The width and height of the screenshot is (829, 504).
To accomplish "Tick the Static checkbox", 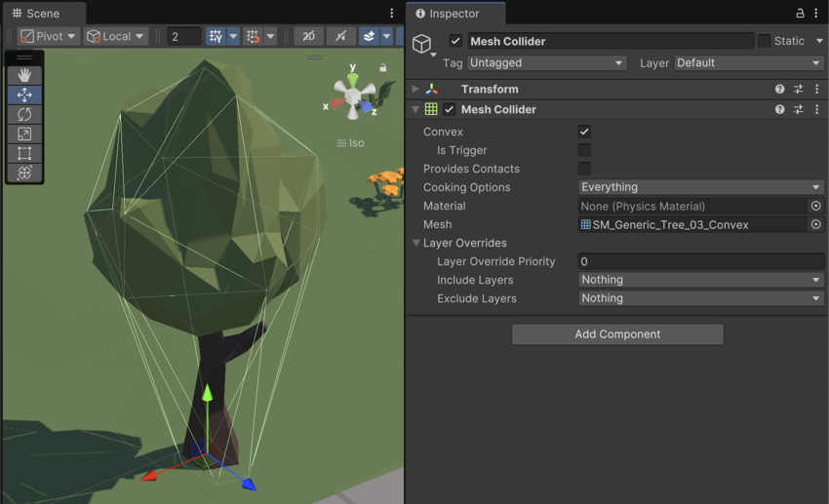I will pyautogui.click(x=764, y=41).
